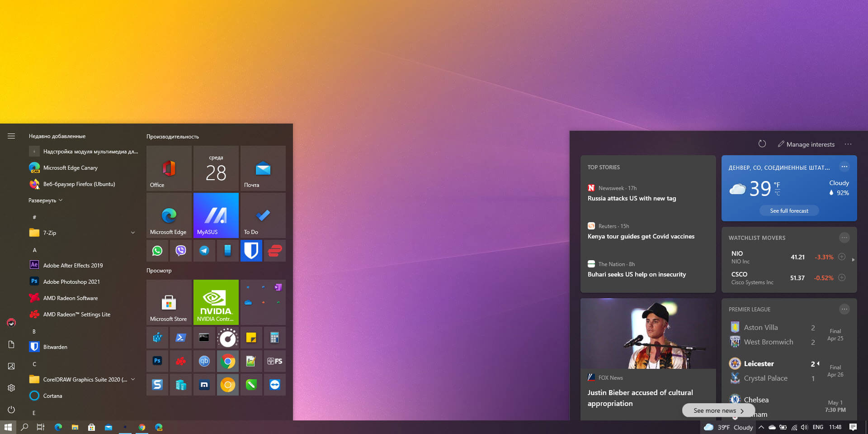Click the 39°F Cloudy weather widget in taskbar
Screen dimensions: 868x434
(728, 427)
